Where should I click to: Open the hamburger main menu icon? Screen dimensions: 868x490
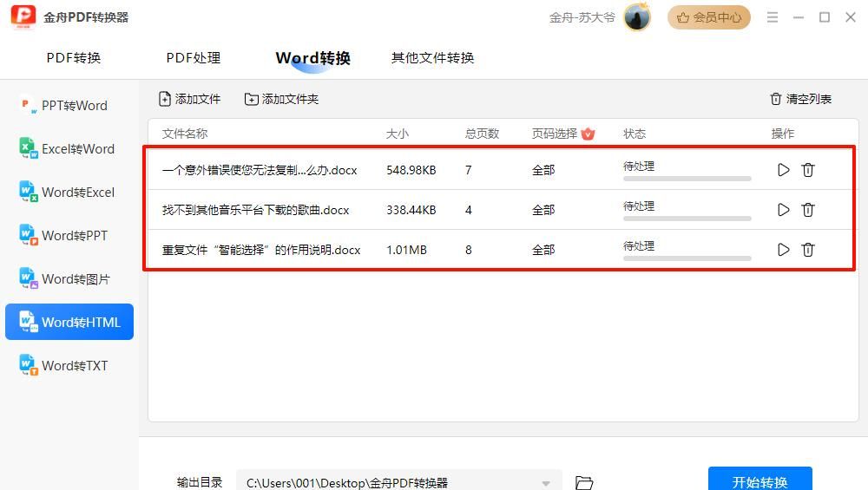click(x=773, y=17)
